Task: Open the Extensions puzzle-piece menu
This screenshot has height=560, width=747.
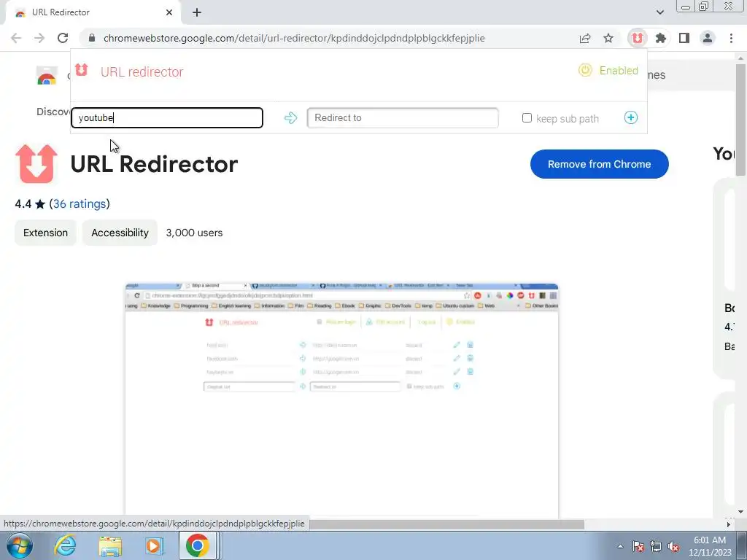Action: click(x=660, y=38)
